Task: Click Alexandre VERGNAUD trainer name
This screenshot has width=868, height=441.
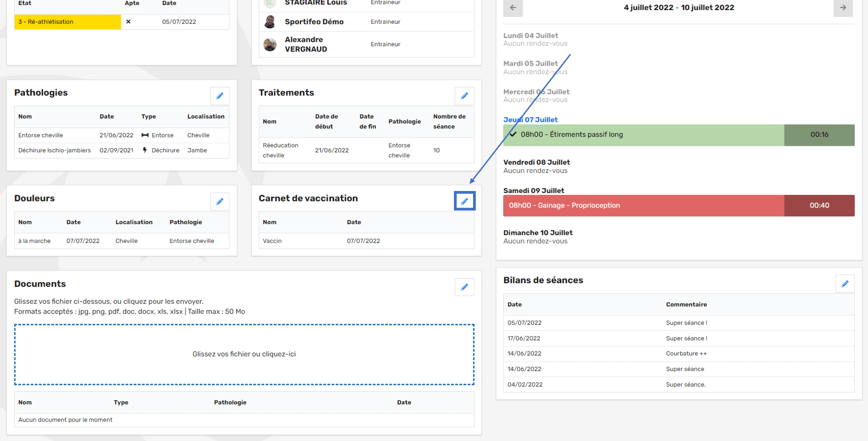Action: point(306,44)
